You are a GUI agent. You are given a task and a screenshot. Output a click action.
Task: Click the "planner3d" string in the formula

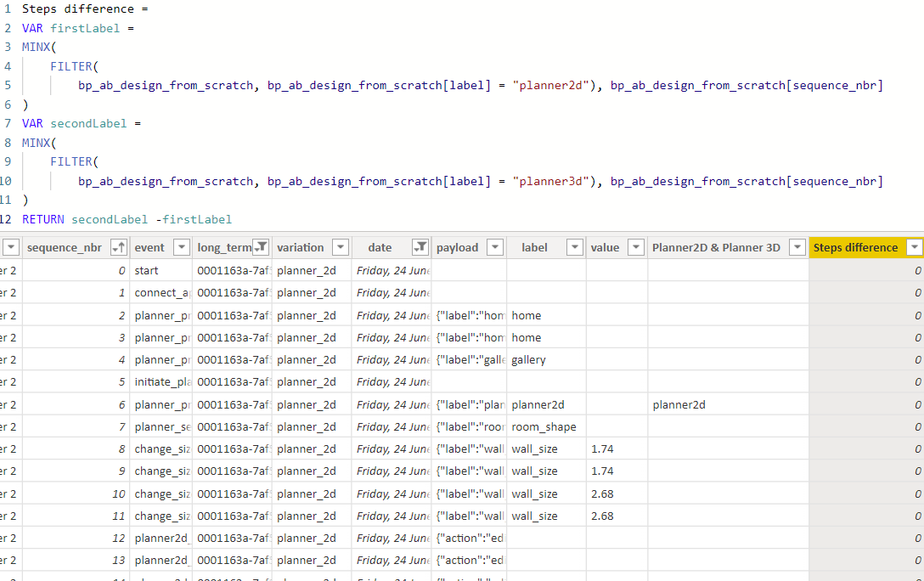(x=550, y=181)
